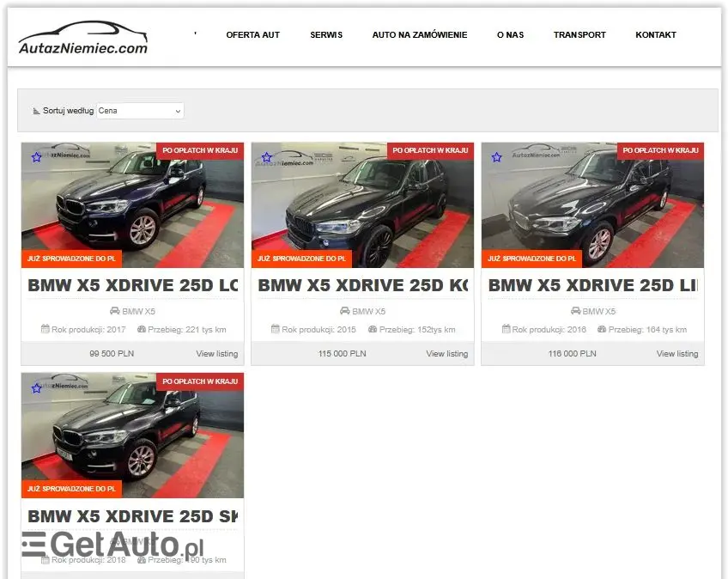Viewport: 728px width, 579px height.
Task: Open the BMW X5 XDRIVE 25D listing priced 115 000 PLN
Action: point(362,285)
